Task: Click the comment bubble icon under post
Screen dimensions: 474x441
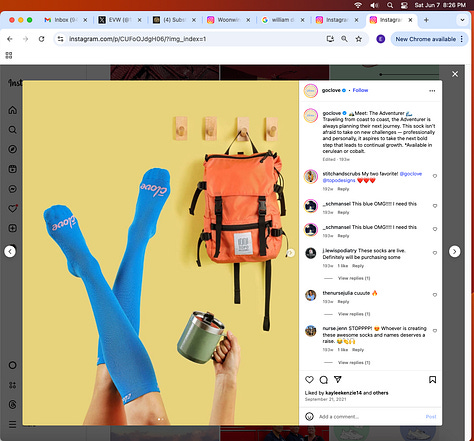Action: pyautogui.click(x=323, y=380)
